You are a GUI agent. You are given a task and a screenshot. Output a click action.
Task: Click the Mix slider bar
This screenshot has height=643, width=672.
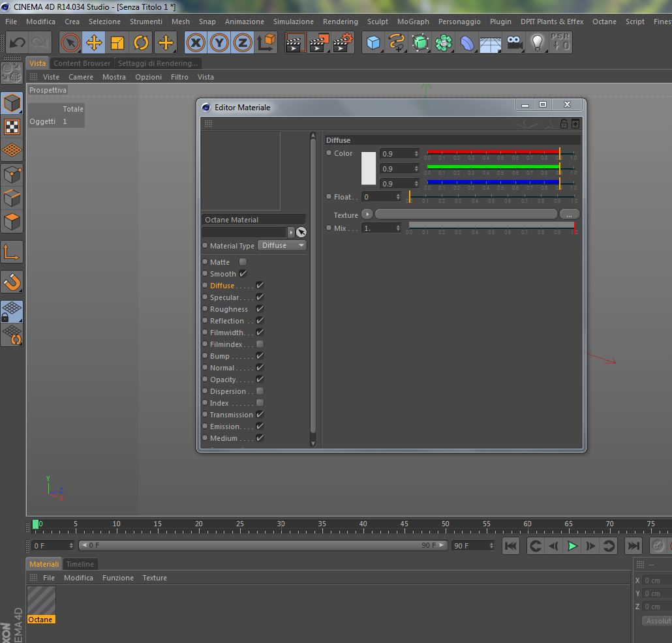(x=491, y=225)
